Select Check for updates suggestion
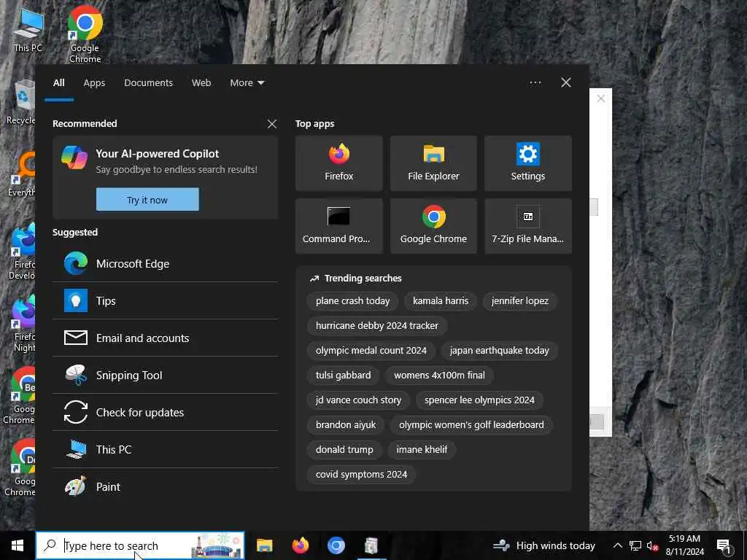This screenshot has height=560, width=747. pyautogui.click(x=166, y=412)
